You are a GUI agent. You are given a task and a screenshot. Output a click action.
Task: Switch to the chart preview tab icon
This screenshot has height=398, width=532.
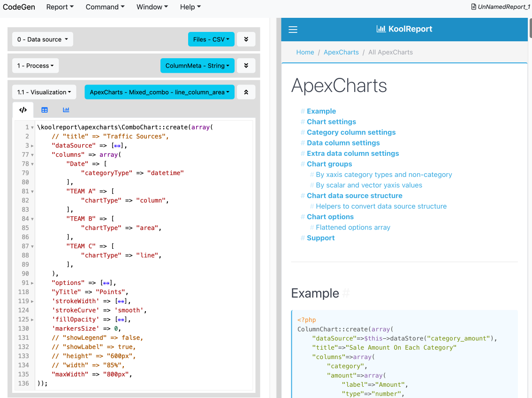66,110
